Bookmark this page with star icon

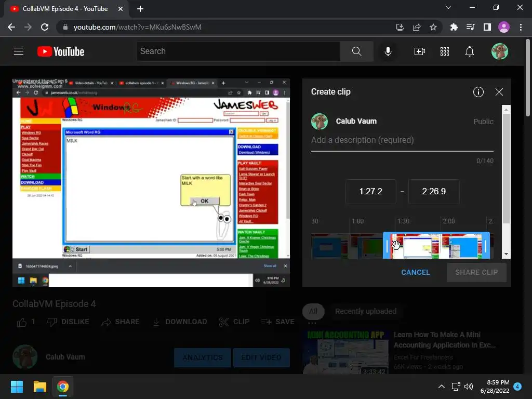coord(433,27)
